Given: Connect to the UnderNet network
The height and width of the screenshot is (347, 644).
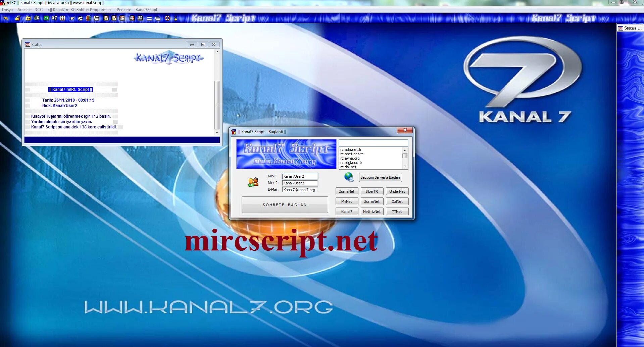Looking at the screenshot, I should (397, 191).
